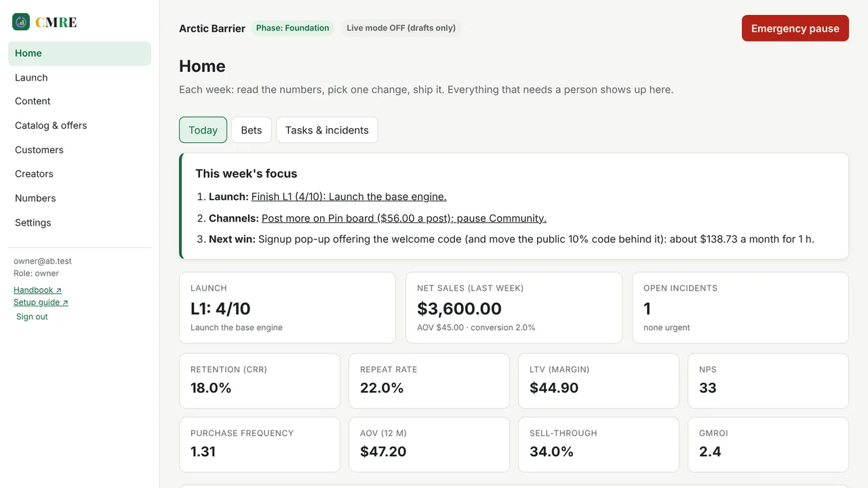
Task: Select the Repeat Rate 22.0% card
Action: pos(429,381)
